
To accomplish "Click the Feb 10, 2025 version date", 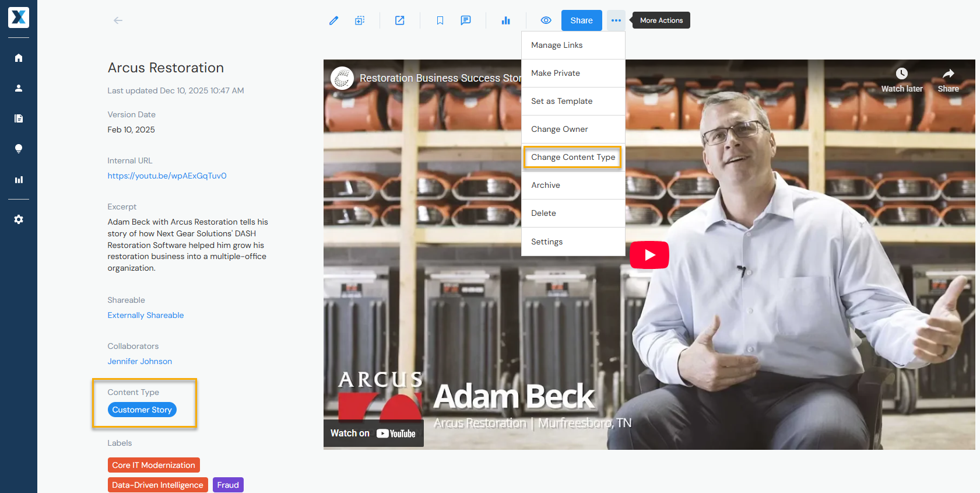I will (131, 130).
